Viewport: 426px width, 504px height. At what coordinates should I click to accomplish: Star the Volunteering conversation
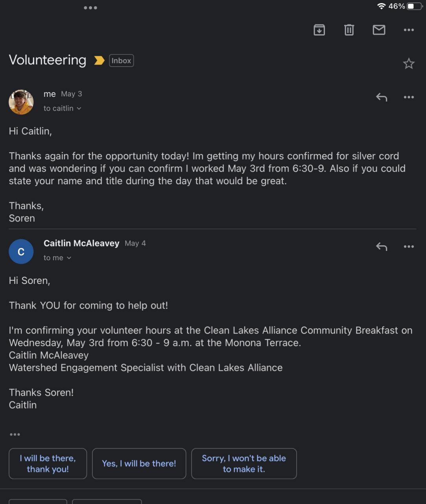click(409, 64)
